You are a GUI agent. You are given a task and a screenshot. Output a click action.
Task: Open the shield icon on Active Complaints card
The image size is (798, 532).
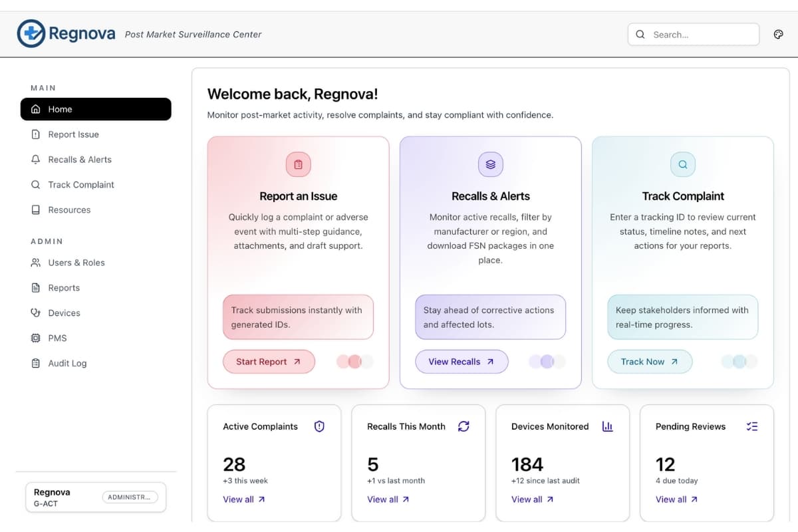(x=319, y=426)
